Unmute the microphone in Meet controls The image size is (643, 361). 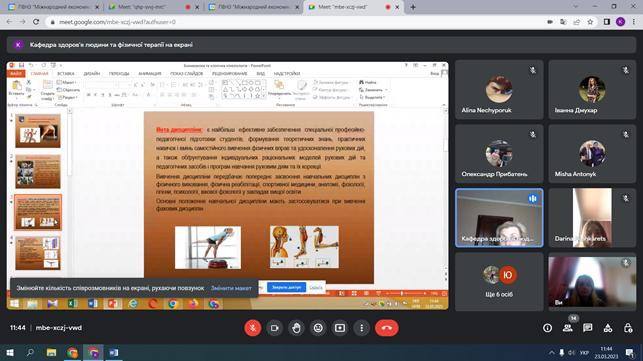coord(253,328)
